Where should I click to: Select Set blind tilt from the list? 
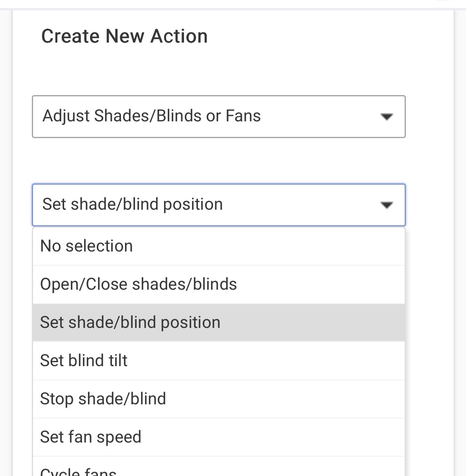pos(84,361)
